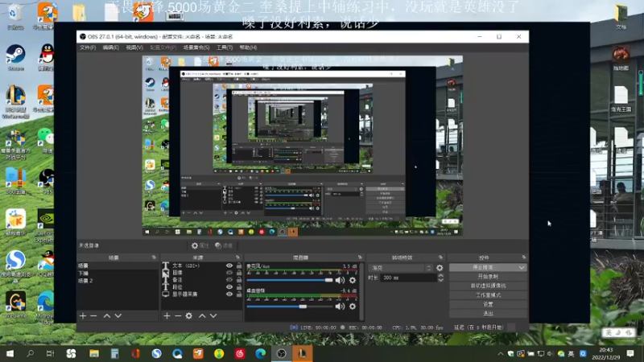644x362 pixels.
Task: Open the 工具(T) menu
Action: pyautogui.click(x=225, y=47)
